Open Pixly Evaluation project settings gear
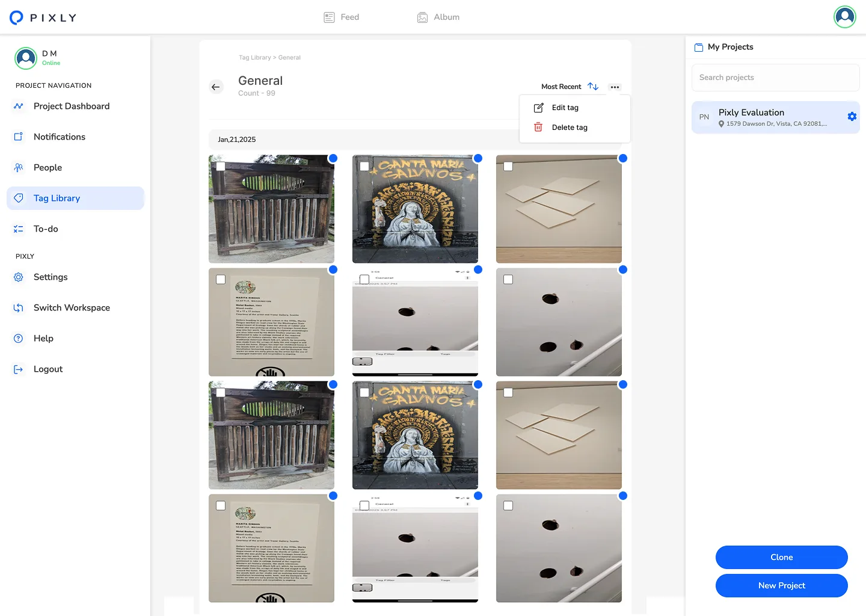 click(852, 117)
